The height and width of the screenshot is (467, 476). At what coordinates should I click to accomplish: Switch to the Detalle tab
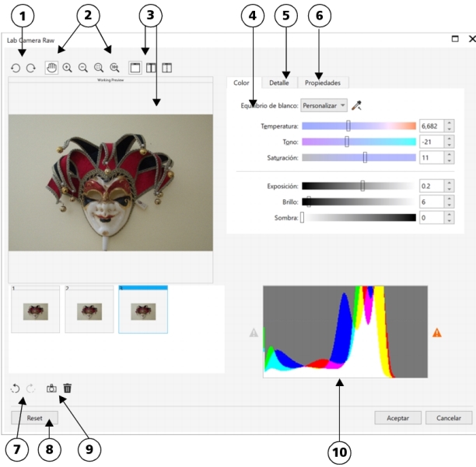[279, 83]
